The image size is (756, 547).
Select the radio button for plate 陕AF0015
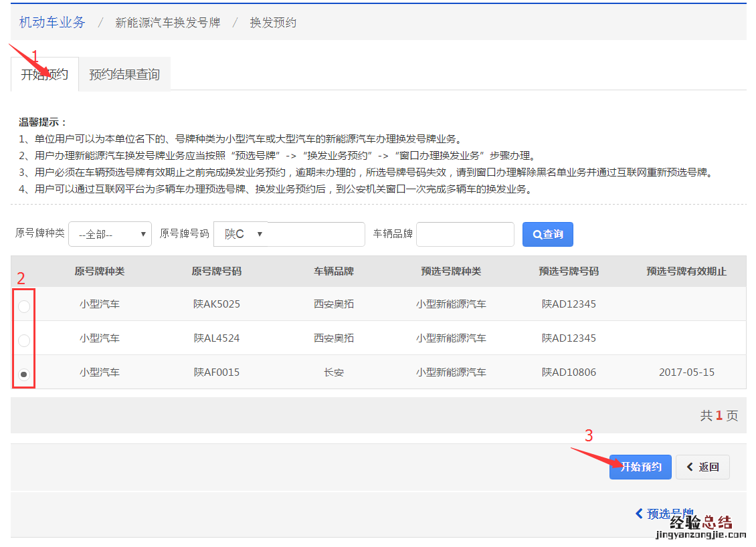point(24,374)
